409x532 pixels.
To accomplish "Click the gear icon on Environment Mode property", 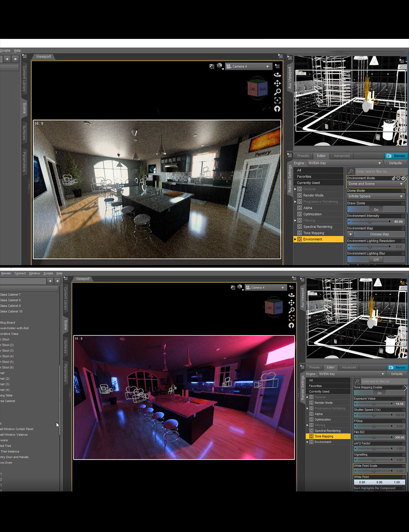I will coord(403,178).
